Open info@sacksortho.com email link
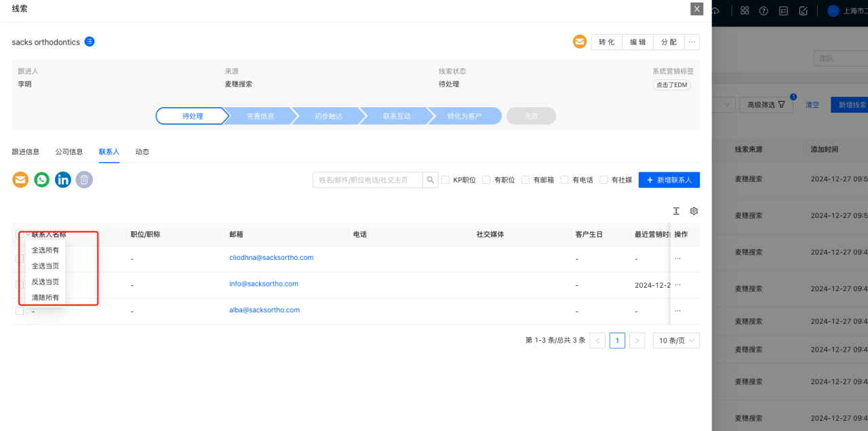This screenshot has height=431, width=868. pos(264,284)
